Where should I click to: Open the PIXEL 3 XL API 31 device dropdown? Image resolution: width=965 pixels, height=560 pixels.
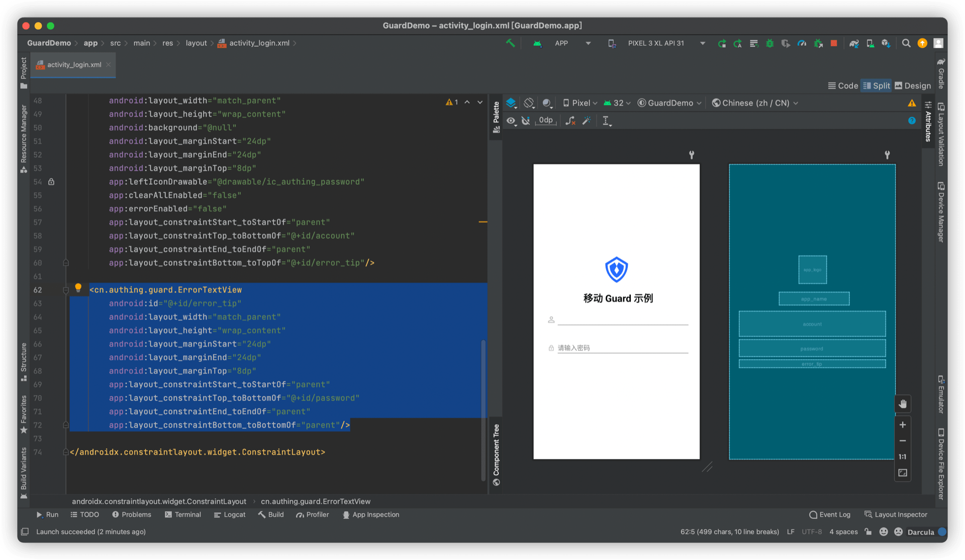click(656, 43)
